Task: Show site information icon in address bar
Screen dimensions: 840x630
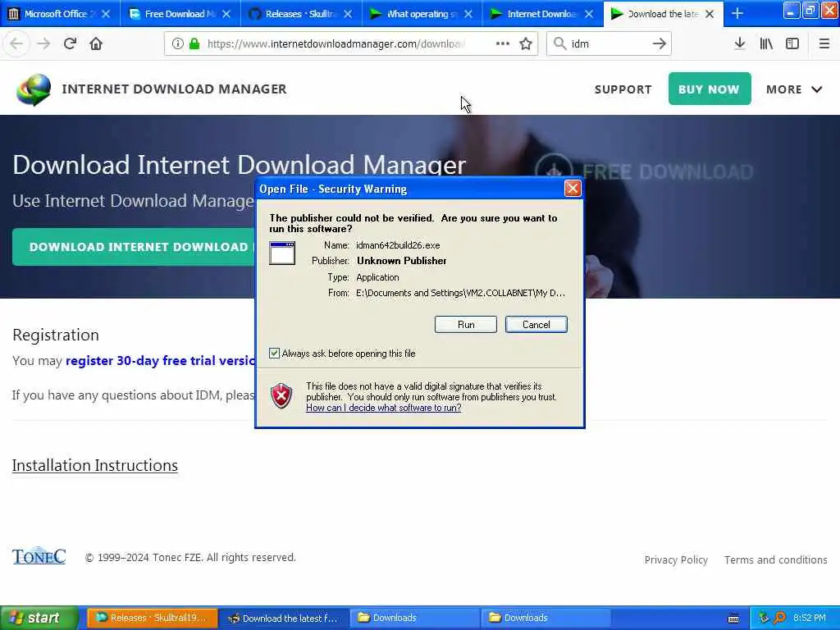Action: (x=177, y=44)
